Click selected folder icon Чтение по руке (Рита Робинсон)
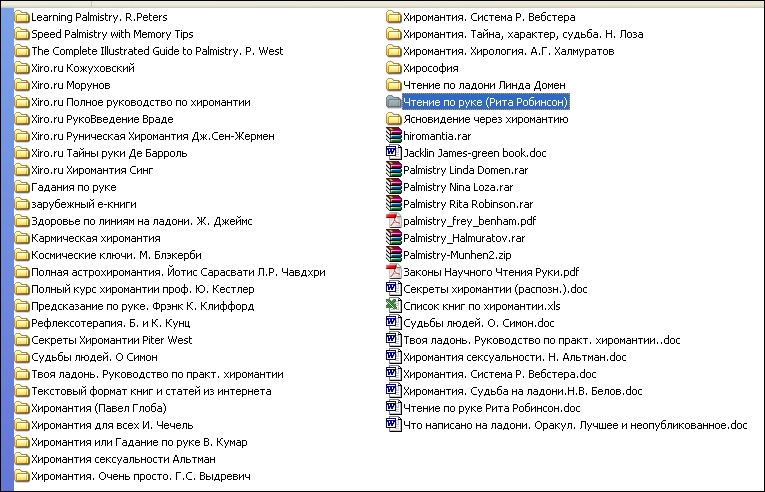765x492 pixels. [393, 102]
